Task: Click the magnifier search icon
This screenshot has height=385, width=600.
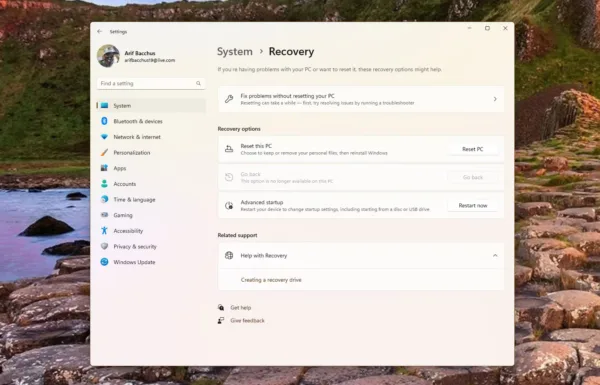Action: click(x=198, y=83)
